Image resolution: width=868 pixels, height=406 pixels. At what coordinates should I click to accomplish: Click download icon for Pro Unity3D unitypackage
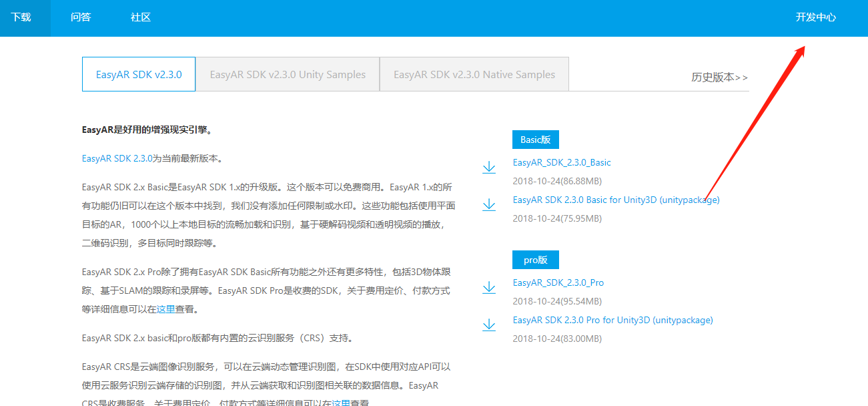[489, 325]
